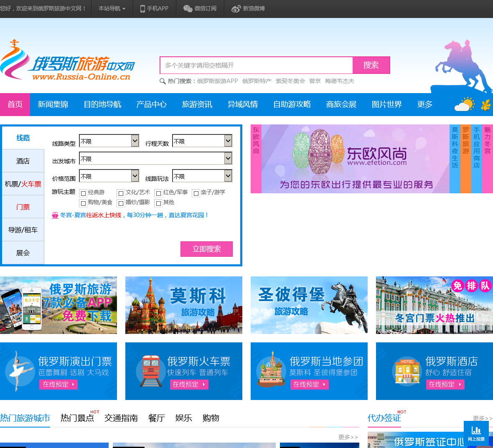The width and height of the screenshot is (493, 448).
Task: Select the 导游/租车 search tab
Action: click(x=23, y=230)
